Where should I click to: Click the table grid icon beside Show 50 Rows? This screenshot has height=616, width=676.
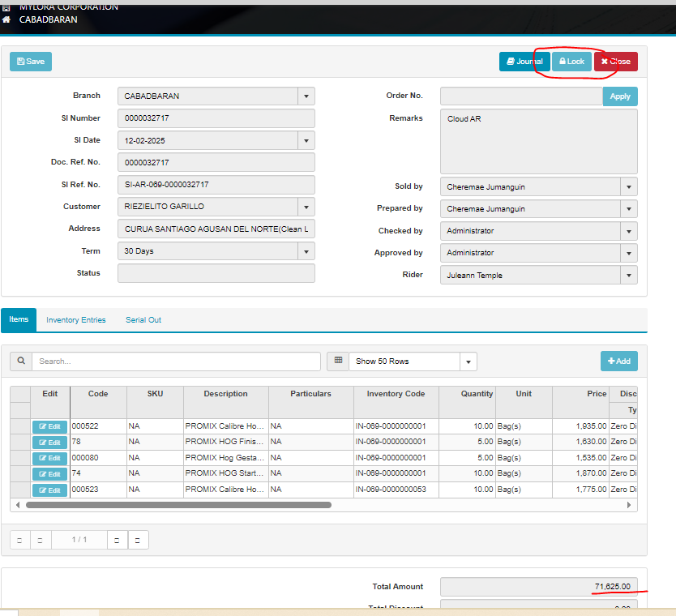pyautogui.click(x=338, y=361)
